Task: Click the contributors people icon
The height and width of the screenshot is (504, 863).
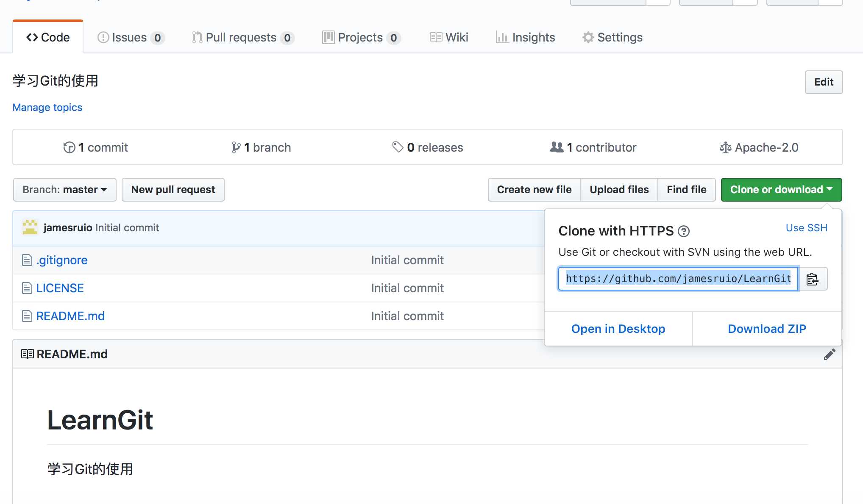Action: (x=557, y=147)
